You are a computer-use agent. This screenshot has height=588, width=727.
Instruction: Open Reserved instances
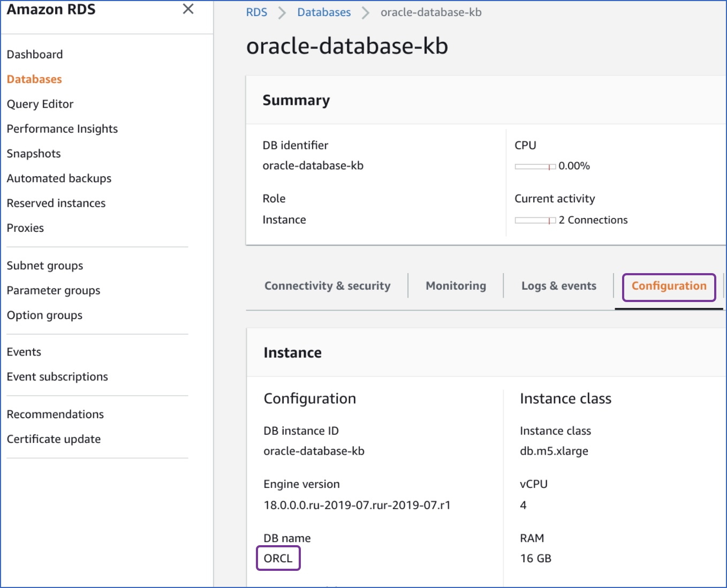coord(56,203)
